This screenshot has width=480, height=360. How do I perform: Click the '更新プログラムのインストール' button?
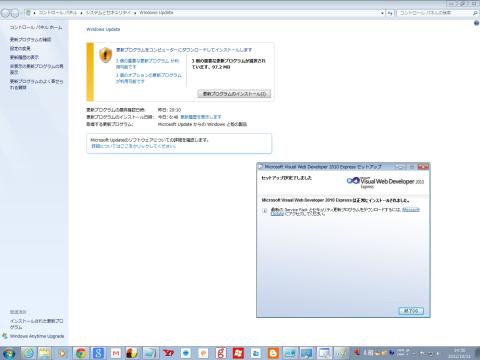coord(234,94)
